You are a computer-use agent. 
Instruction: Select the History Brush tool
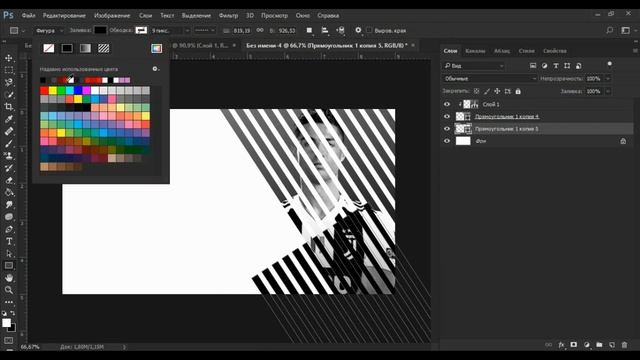coord(9,168)
